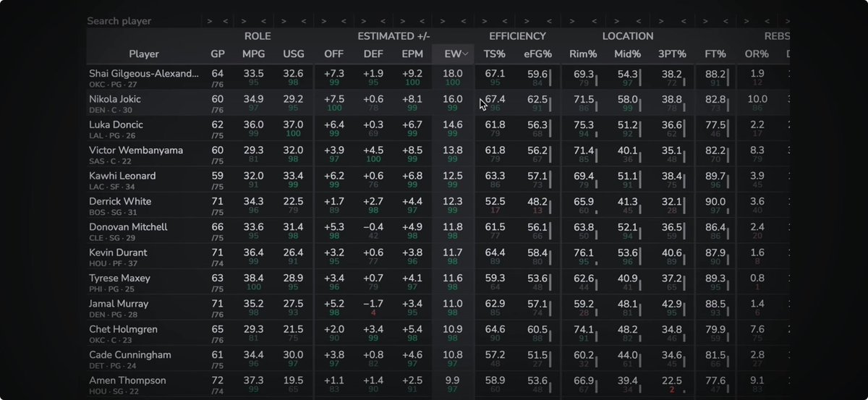Open Donovan Mitchell's player name

pyautogui.click(x=128, y=227)
